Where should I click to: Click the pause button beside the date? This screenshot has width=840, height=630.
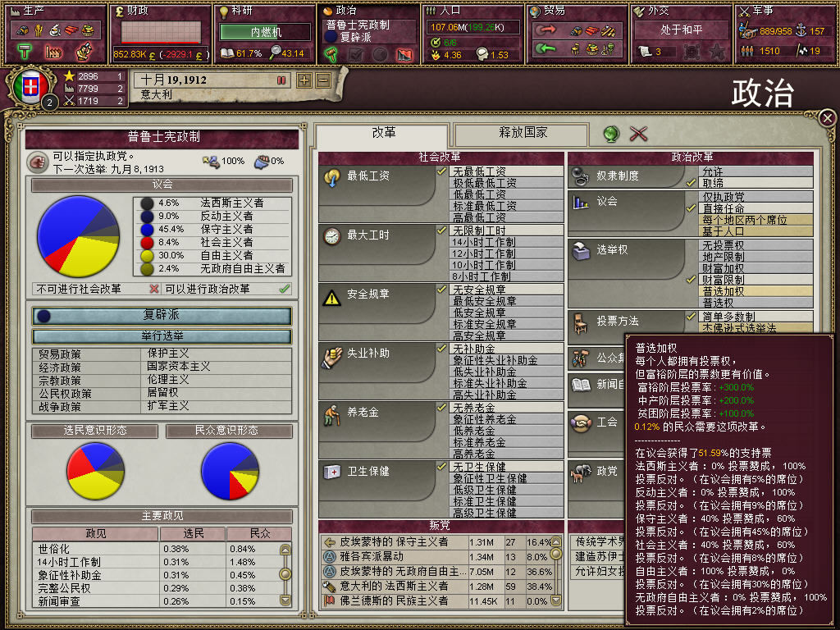coord(281,80)
